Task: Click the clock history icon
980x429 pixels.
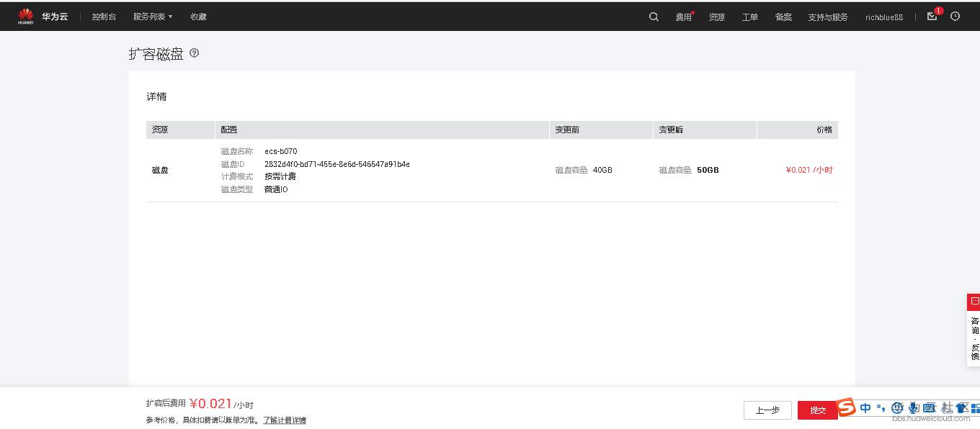Action: [x=955, y=17]
